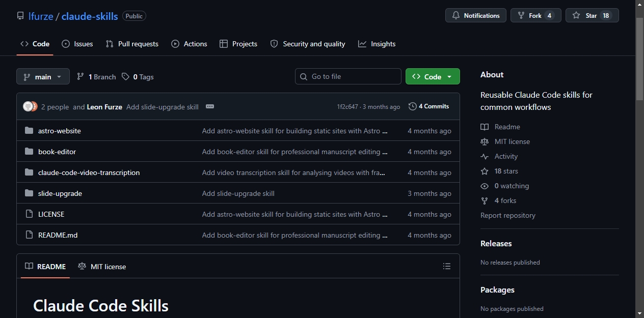Click the folder icon for book-editor

29,152
